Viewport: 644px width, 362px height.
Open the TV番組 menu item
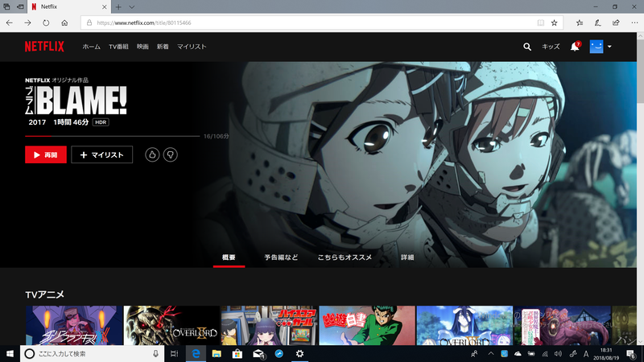(x=118, y=47)
